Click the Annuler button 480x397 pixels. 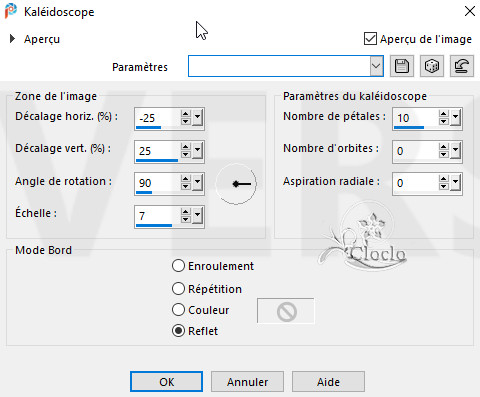point(247,381)
